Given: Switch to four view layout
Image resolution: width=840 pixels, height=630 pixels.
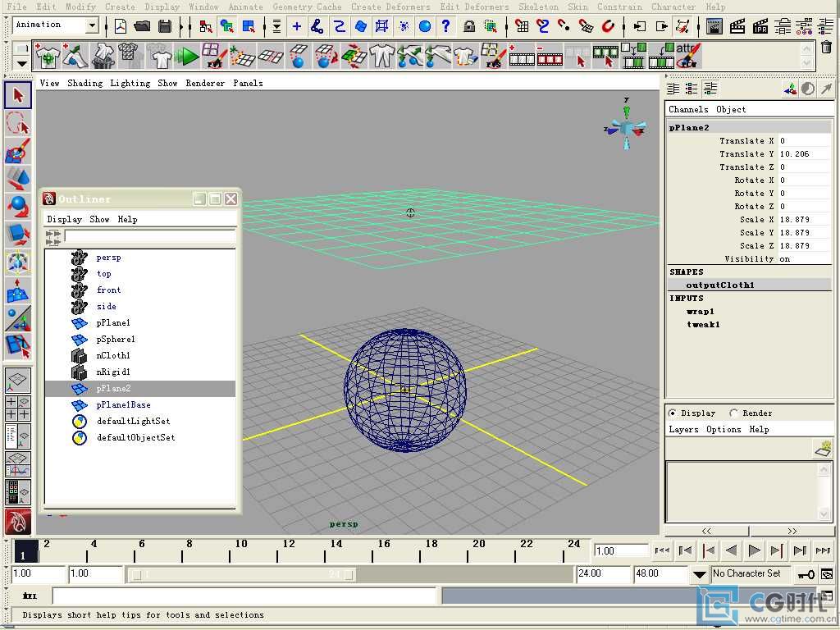Looking at the screenshot, I should (18, 409).
